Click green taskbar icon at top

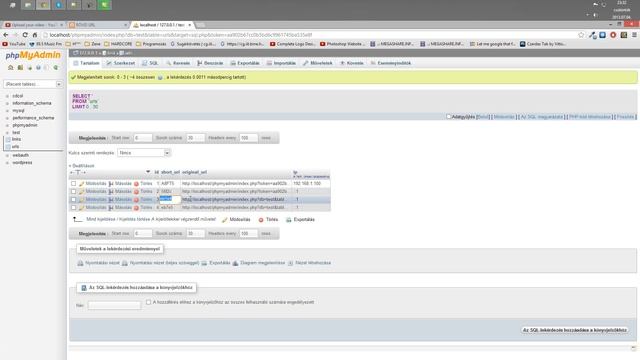[x=104, y=5]
